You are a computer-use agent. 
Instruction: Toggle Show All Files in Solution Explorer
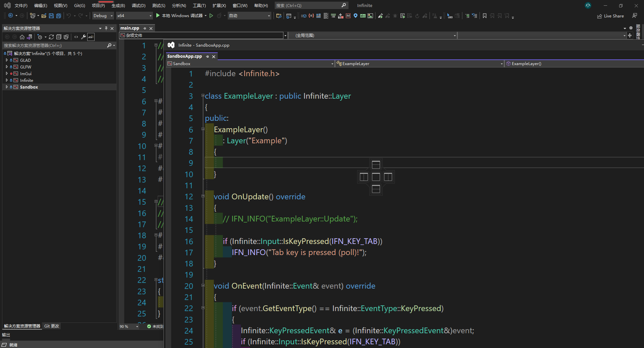coord(66,37)
